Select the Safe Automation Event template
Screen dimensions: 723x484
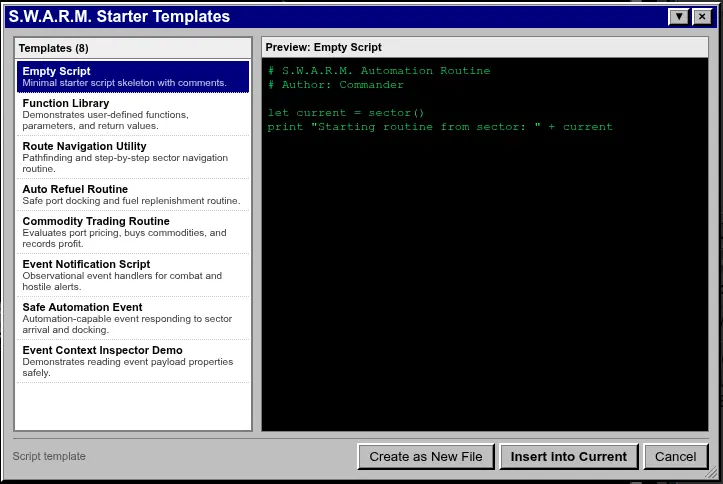(x=133, y=318)
